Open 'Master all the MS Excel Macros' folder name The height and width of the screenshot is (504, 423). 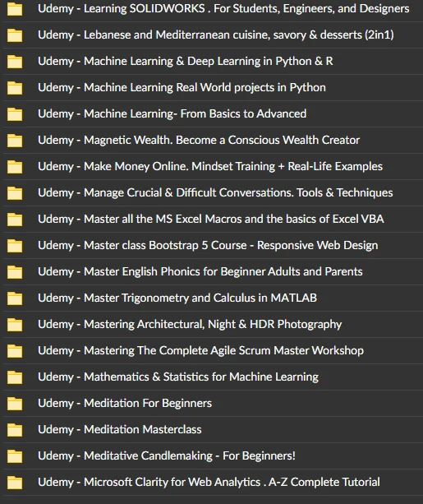(x=211, y=220)
